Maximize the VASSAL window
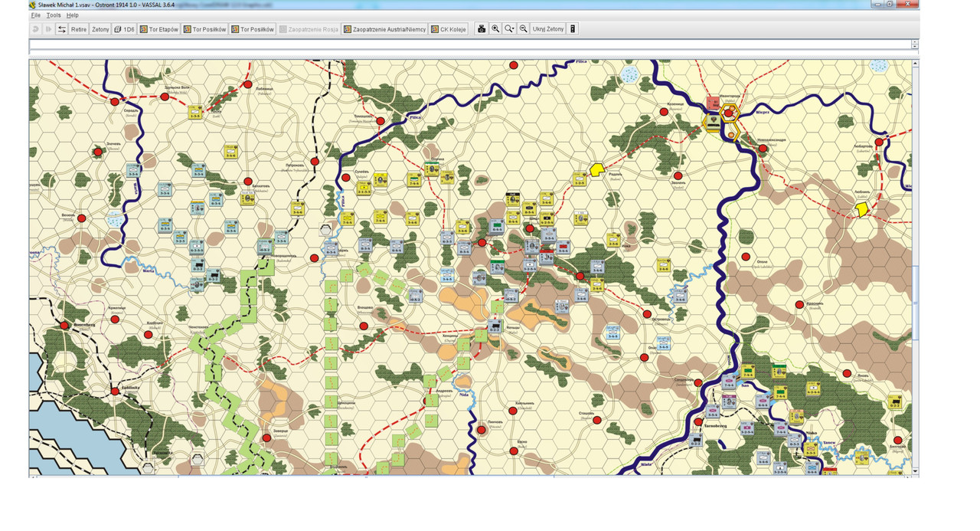 click(890, 4)
